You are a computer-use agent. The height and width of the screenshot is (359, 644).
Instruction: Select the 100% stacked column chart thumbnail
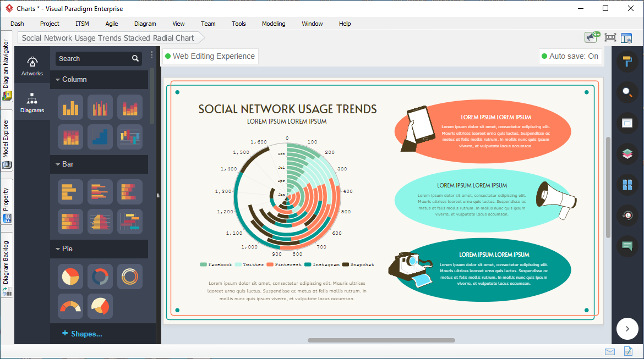pos(70,137)
